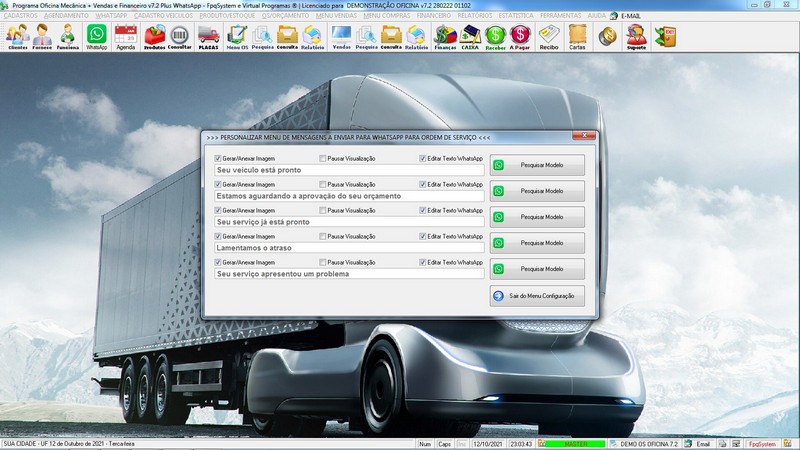Open the RELATÓRIOS menu
Viewport: 800px width, 450px height.
point(476,17)
